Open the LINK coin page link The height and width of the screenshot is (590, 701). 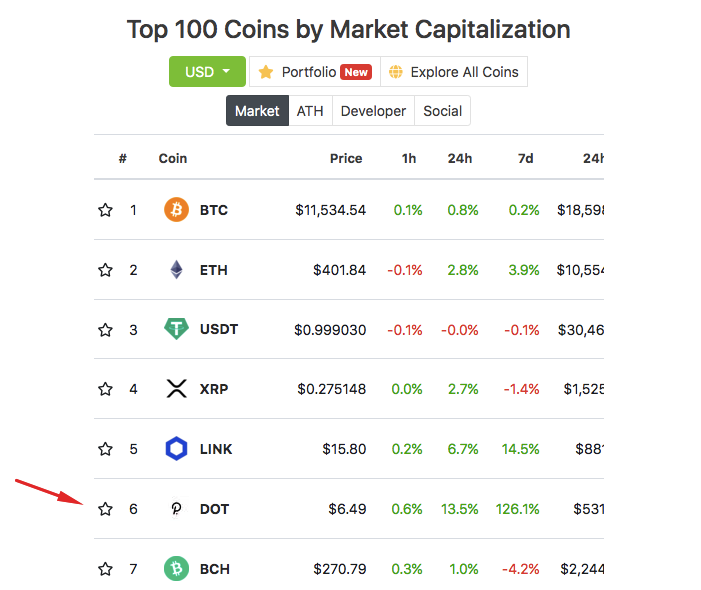coord(216,449)
